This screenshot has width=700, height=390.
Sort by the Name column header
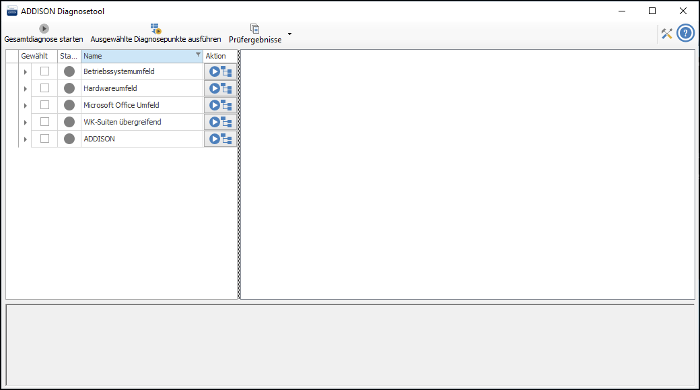[142, 56]
